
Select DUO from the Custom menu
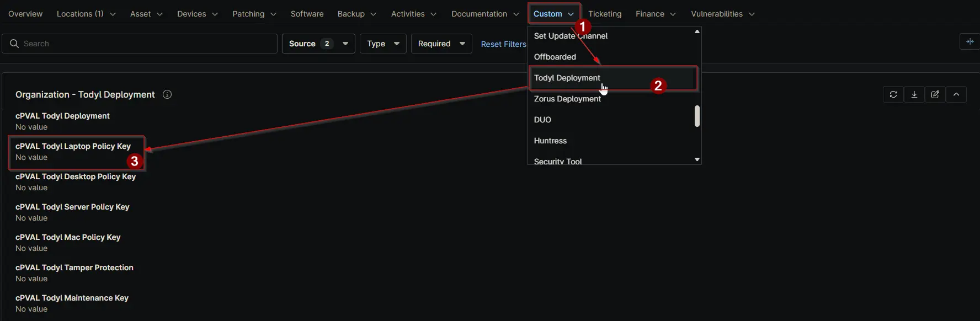click(542, 120)
